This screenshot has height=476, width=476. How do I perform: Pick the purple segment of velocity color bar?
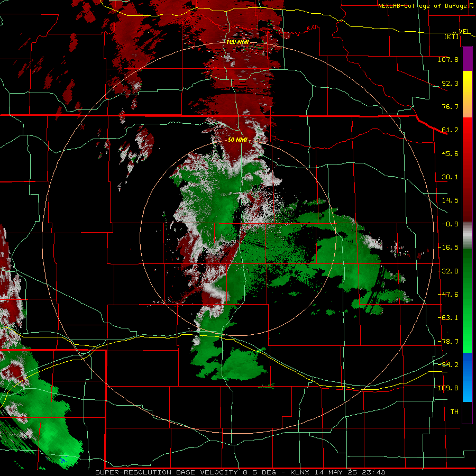pyautogui.click(x=467, y=59)
